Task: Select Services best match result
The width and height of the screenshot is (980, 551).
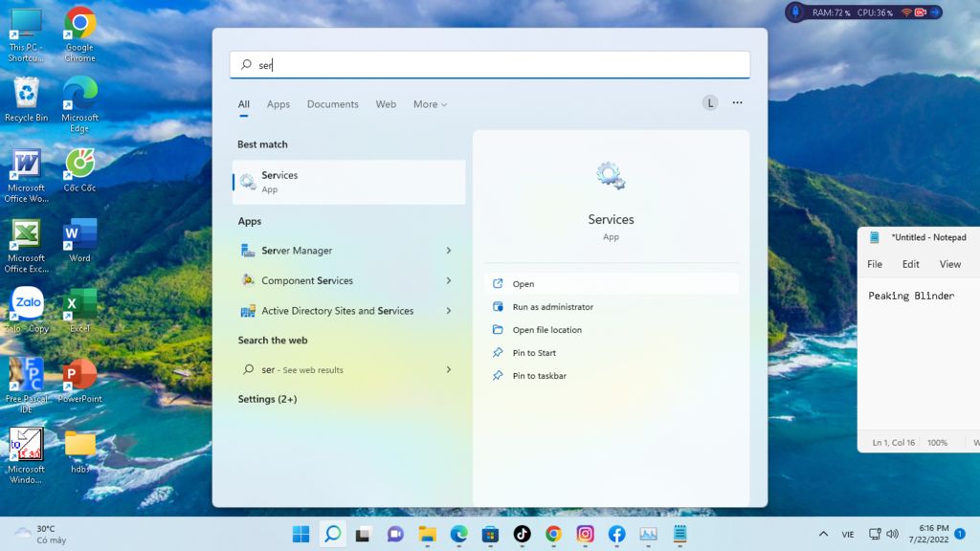Action: pyautogui.click(x=348, y=182)
